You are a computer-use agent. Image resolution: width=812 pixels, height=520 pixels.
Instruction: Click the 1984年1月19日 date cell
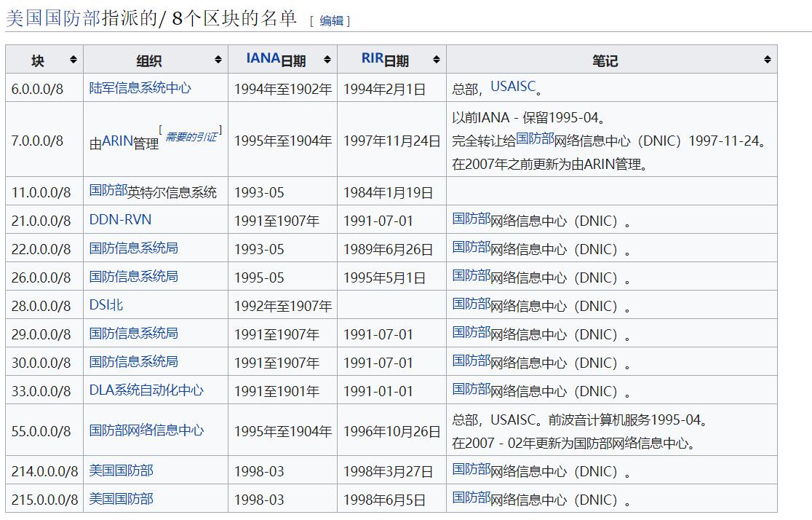point(392,192)
